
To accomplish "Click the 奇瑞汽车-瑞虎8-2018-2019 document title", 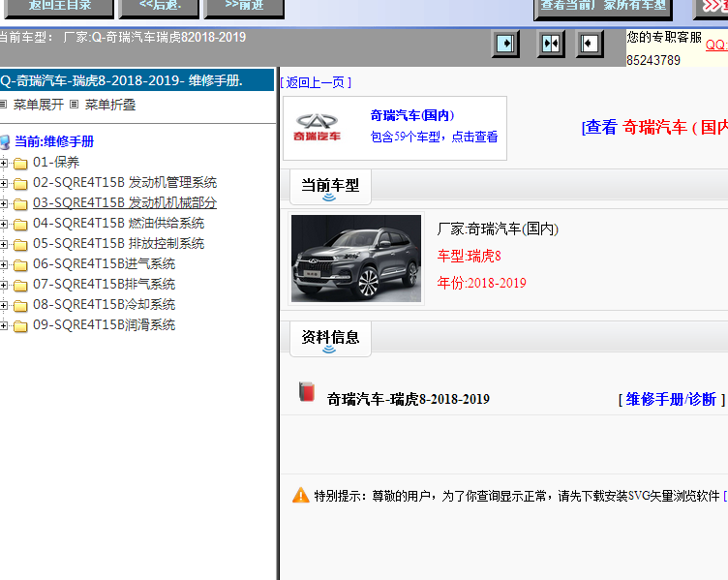I will tap(409, 399).
